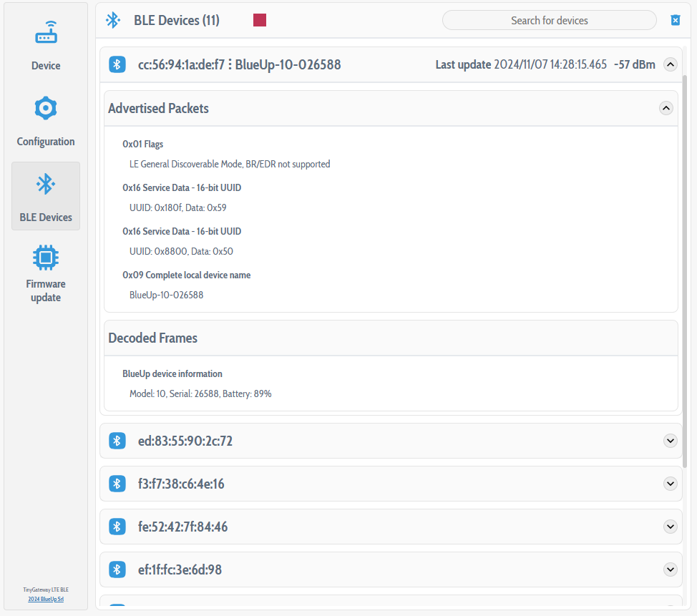This screenshot has height=616, width=697.
Task: Click the Bluetooth icon for cc:56:94:1a:de:f7
Action: 117,64
